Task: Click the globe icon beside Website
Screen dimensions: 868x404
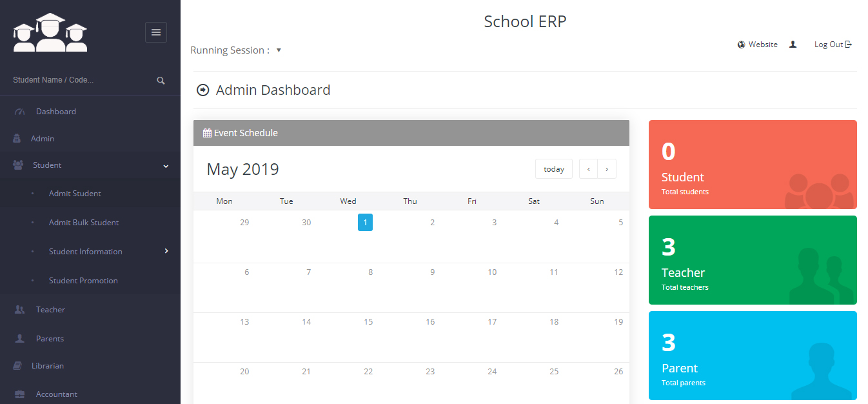Action: (x=741, y=45)
